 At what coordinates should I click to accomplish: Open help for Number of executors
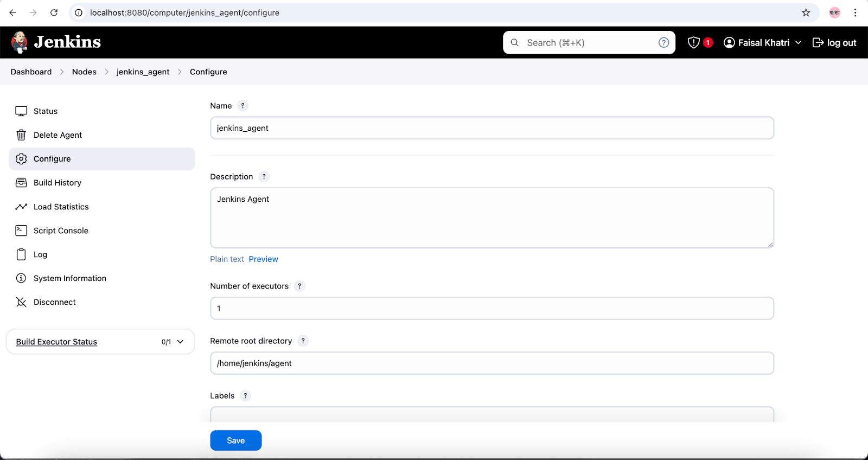[299, 286]
